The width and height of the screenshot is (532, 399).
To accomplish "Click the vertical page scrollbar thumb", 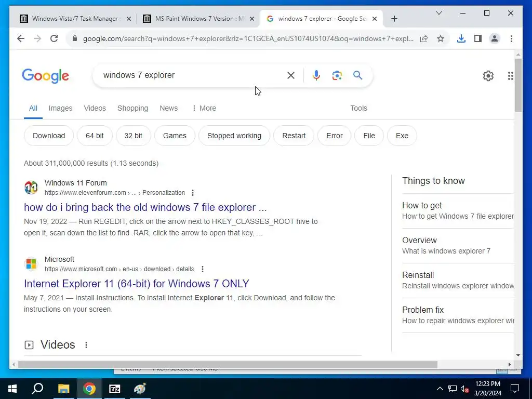I will [518, 85].
